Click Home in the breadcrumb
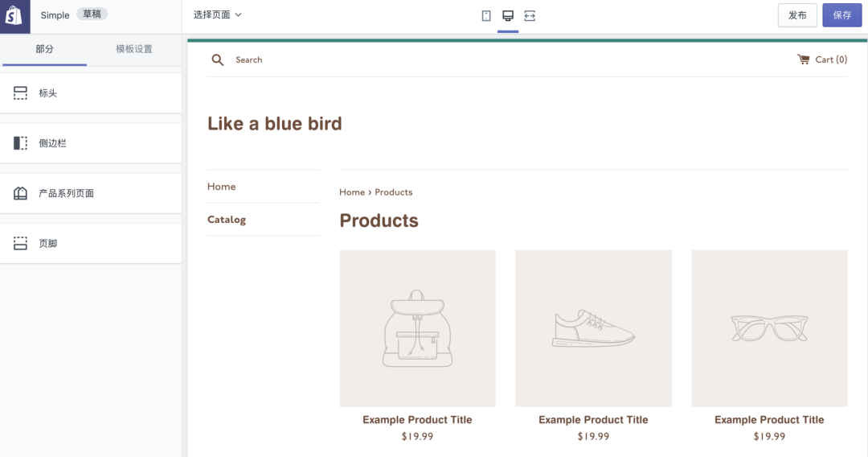This screenshot has width=868, height=457. pyautogui.click(x=352, y=192)
